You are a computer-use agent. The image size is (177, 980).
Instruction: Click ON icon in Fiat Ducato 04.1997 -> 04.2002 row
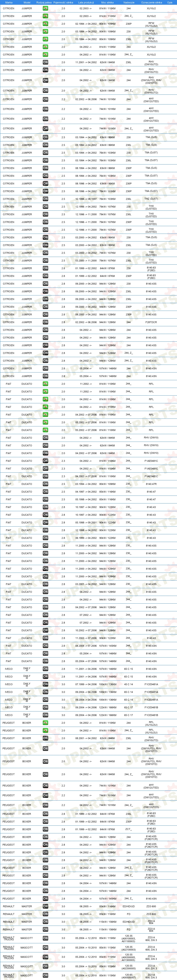click(45, 491)
